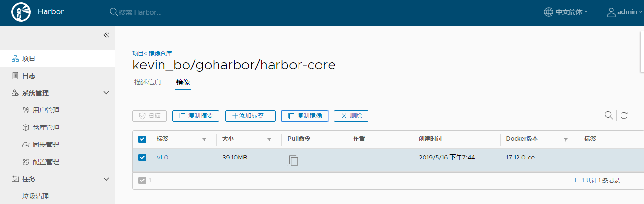Click the 删除 button

coord(351,115)
